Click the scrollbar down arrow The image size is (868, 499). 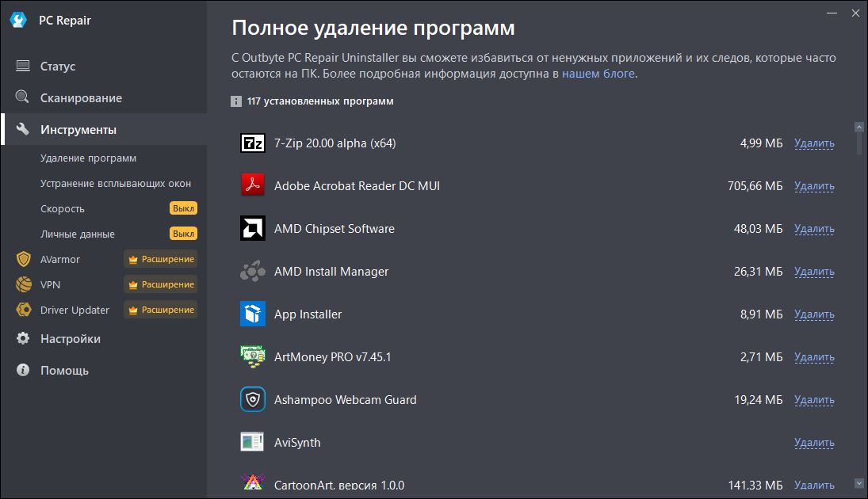click(x=859, y=483)
